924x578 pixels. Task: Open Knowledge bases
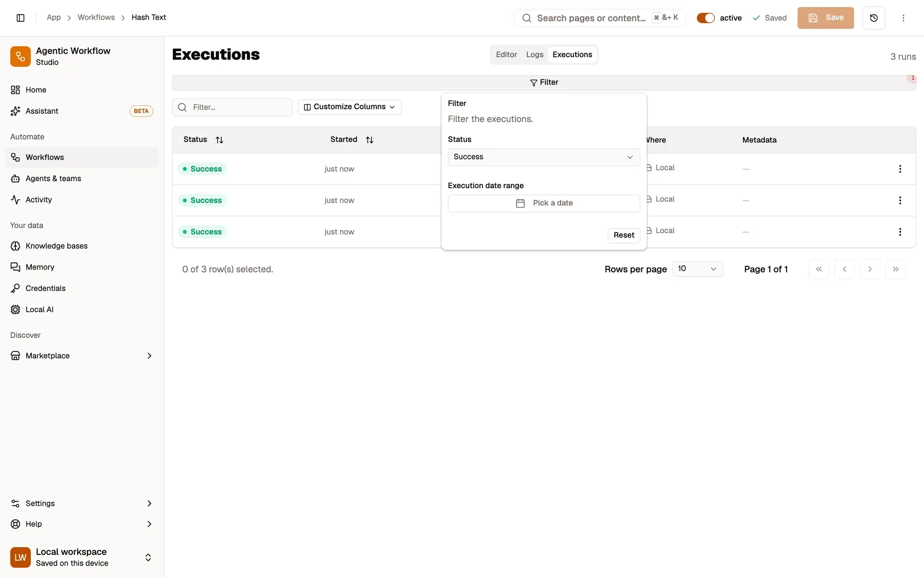click(82, 246)
